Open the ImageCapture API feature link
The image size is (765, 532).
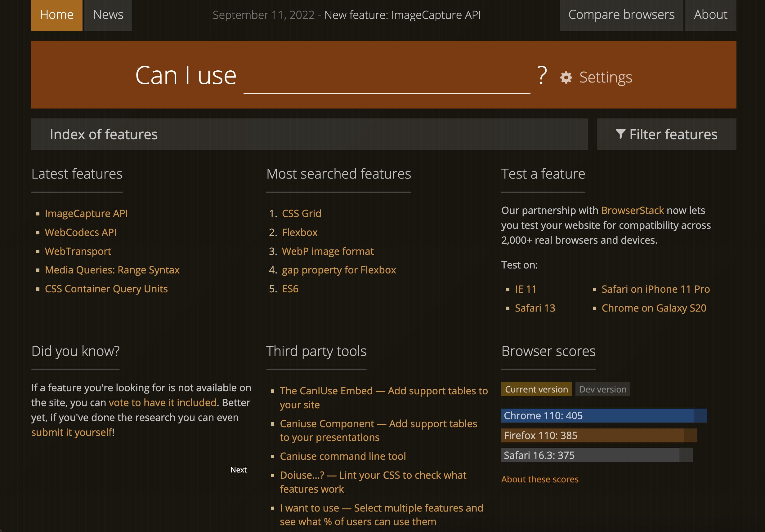[86, 213]
